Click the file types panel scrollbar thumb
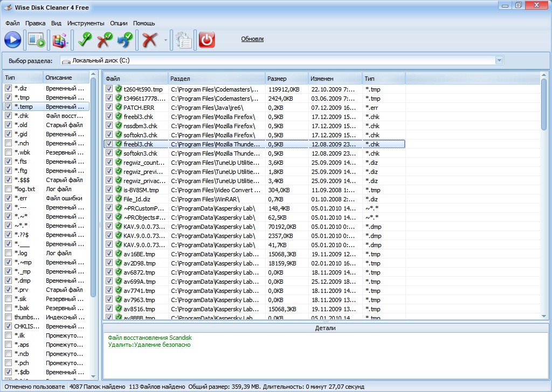 (93, 187)
